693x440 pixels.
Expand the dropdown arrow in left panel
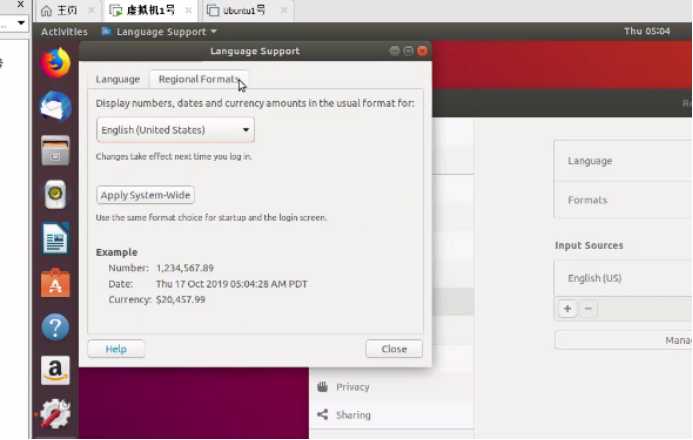pos(21,23)
